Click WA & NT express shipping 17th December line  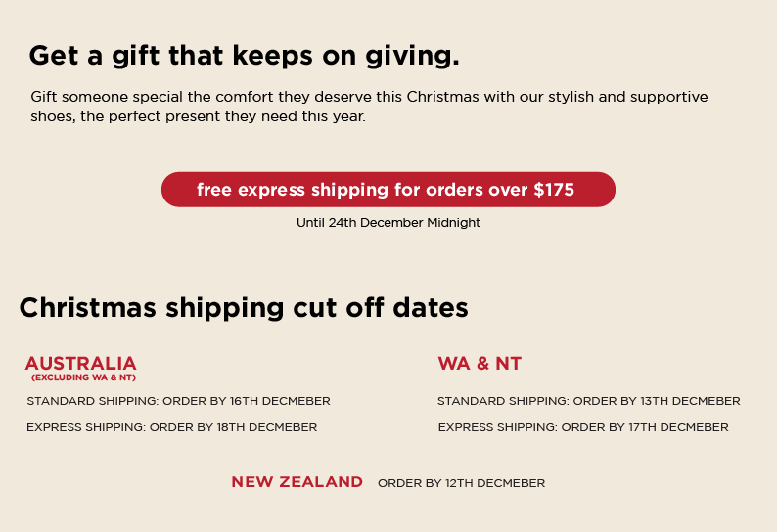(583, 427)
